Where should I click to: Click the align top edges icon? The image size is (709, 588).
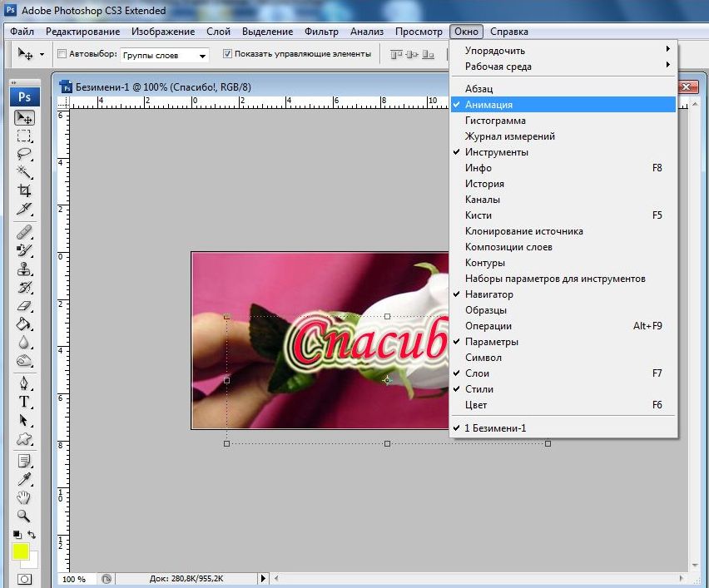tap(397, 55)
